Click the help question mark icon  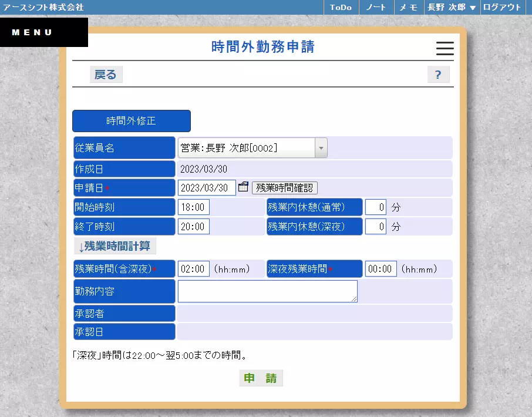tap(438, 74)
